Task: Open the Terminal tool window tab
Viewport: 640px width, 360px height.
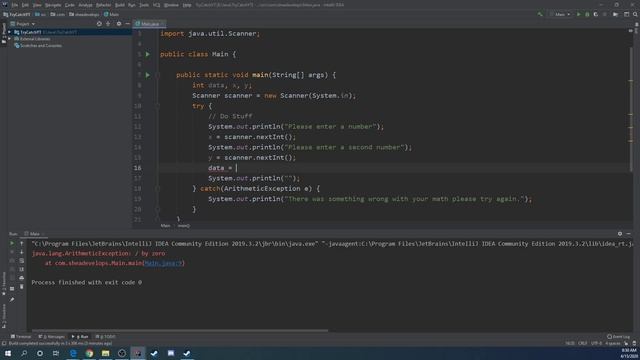Action: pyautogui.click(x=21, y=337)
